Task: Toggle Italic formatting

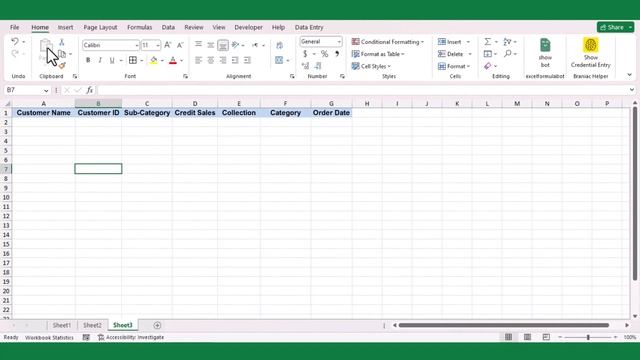Action: [x=100, y=60]
